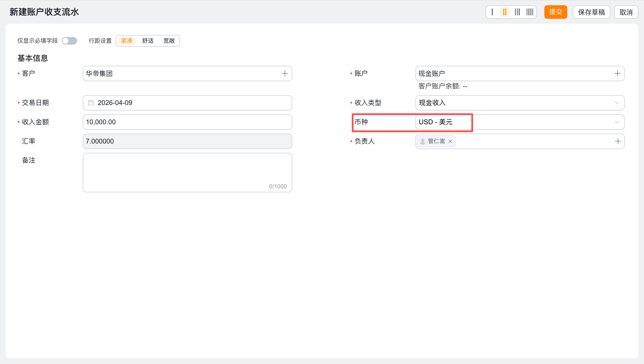Select three-column layout icon
The width and height of the screenshot is (644, 364).
click(517, 12)
